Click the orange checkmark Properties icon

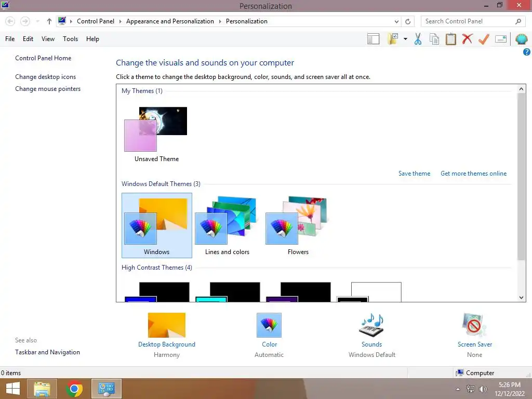coord(484,38)
